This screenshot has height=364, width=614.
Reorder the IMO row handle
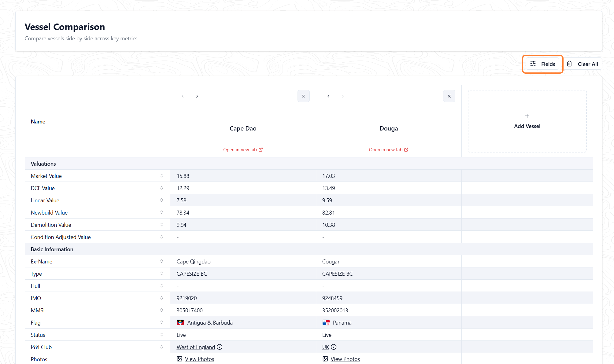(161, 298)
